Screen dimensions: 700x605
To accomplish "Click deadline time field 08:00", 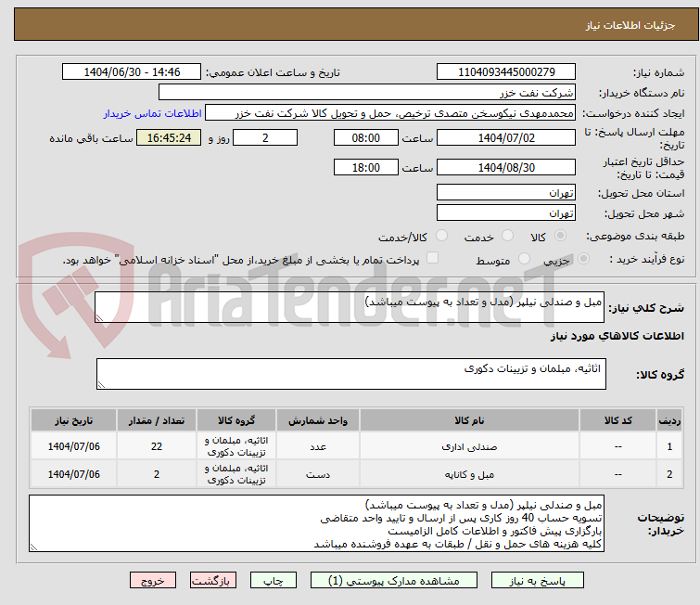I will (366, 137).
